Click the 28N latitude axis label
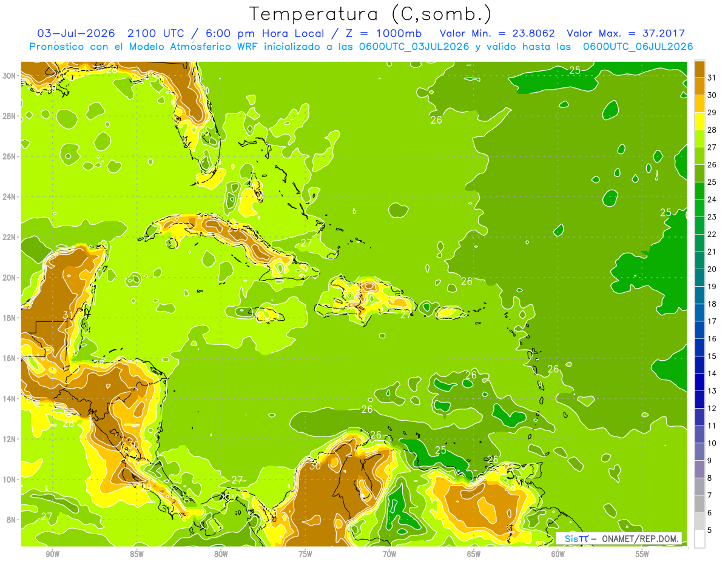 pyautogui.click(x=9, y=116)
